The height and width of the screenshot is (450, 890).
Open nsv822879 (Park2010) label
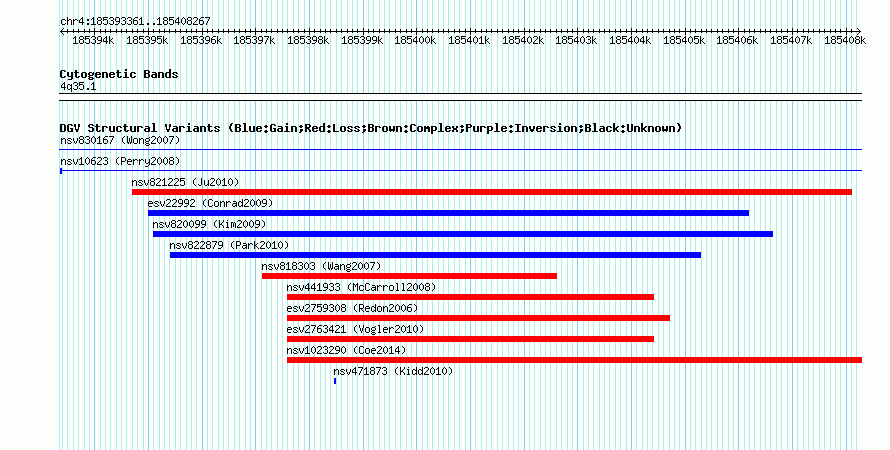coord(229,245)
